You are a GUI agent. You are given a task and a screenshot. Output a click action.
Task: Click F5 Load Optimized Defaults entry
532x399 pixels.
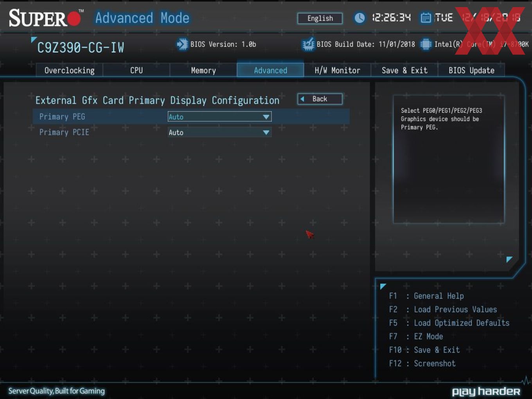coord(449,323)
